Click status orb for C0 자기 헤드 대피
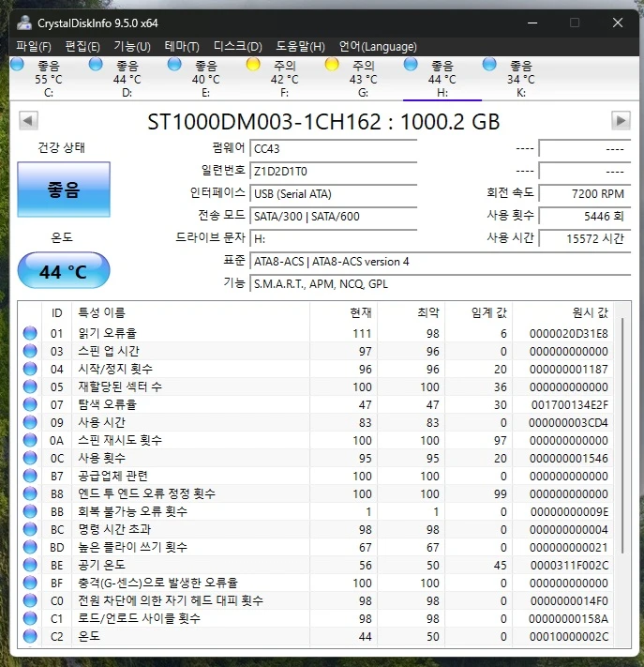Screen dimensions: 644x667 click(30, 600)
